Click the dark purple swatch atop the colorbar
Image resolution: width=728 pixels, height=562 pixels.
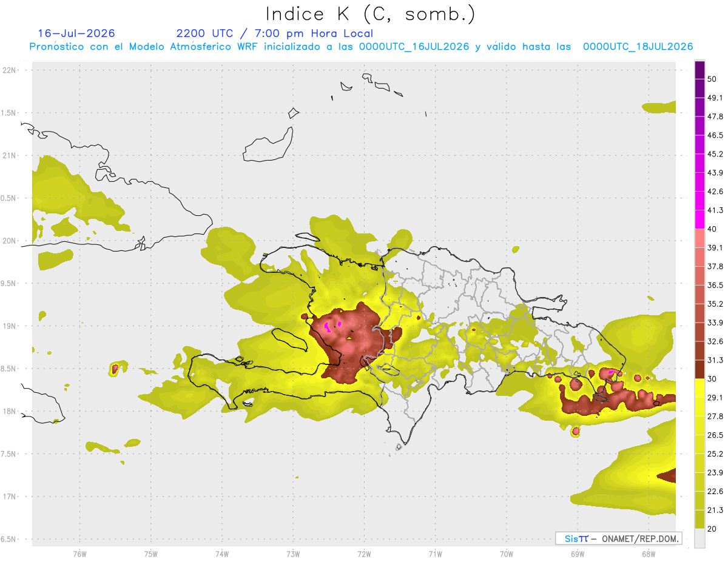699,70
